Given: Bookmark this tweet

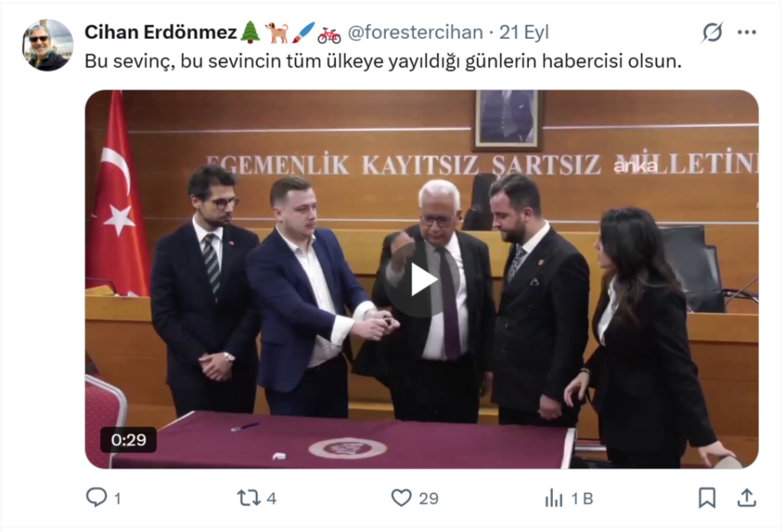Looking at the screenshot, I should tap(707, 498).
